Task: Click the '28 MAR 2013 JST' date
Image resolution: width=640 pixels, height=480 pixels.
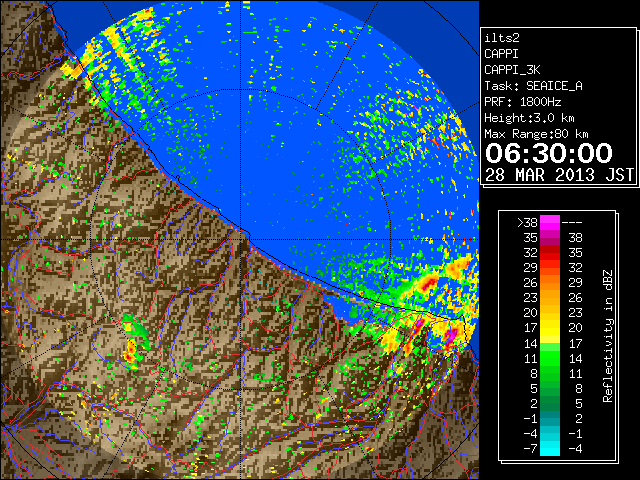Action: [x=559, y=175]
